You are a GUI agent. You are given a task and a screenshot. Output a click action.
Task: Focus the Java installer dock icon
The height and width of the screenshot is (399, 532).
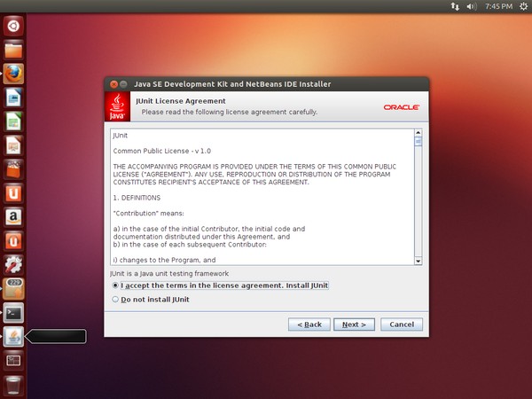tap(13, 337)
